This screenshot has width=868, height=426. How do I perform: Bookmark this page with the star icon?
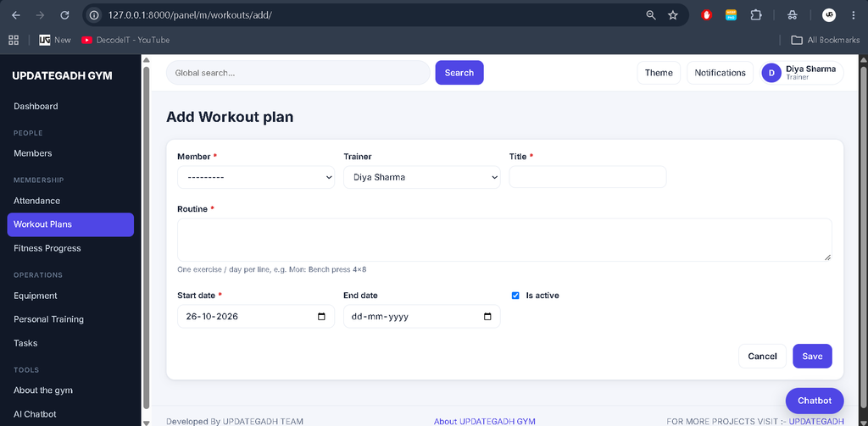(673, 15)
